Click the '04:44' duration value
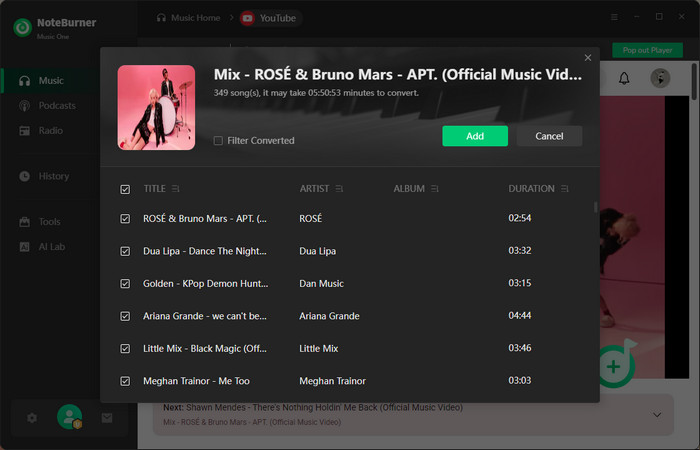This screenshot has height=450, width=700. tap(520, 316)
